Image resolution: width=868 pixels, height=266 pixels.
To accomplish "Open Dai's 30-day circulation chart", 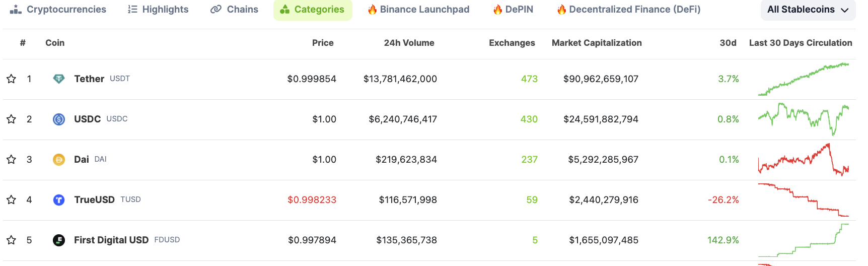I will (804, 160).
